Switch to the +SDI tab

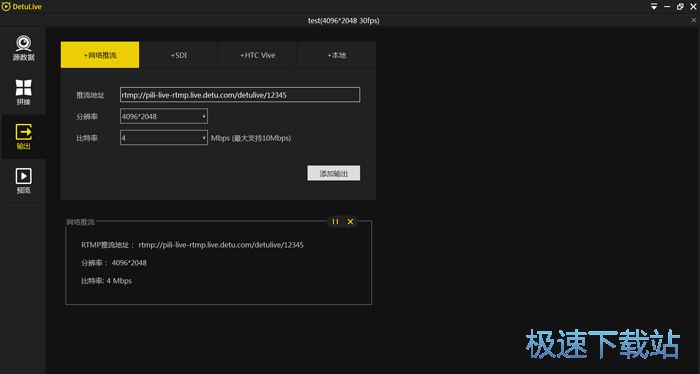pyautogui.click(x=179, y=55)
